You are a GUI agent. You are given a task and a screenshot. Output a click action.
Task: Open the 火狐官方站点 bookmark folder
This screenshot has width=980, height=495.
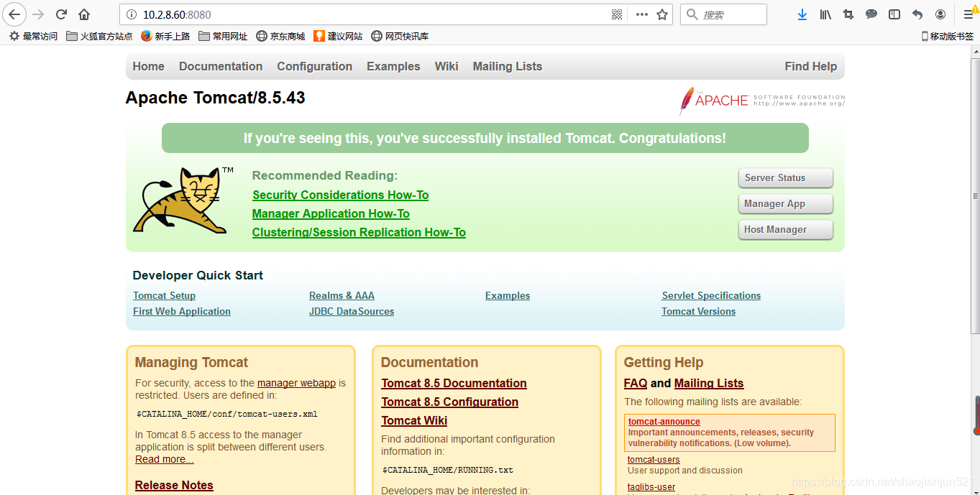(99, 36)
